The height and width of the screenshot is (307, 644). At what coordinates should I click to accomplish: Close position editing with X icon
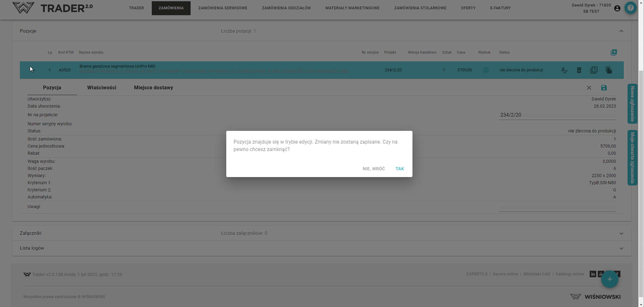coord(589,88)
